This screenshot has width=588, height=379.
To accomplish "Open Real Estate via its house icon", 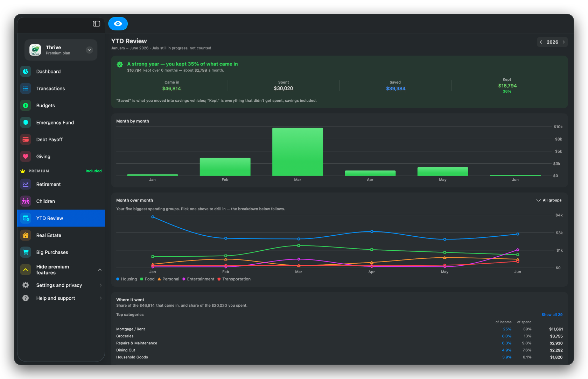I will (x=26, y=235).
